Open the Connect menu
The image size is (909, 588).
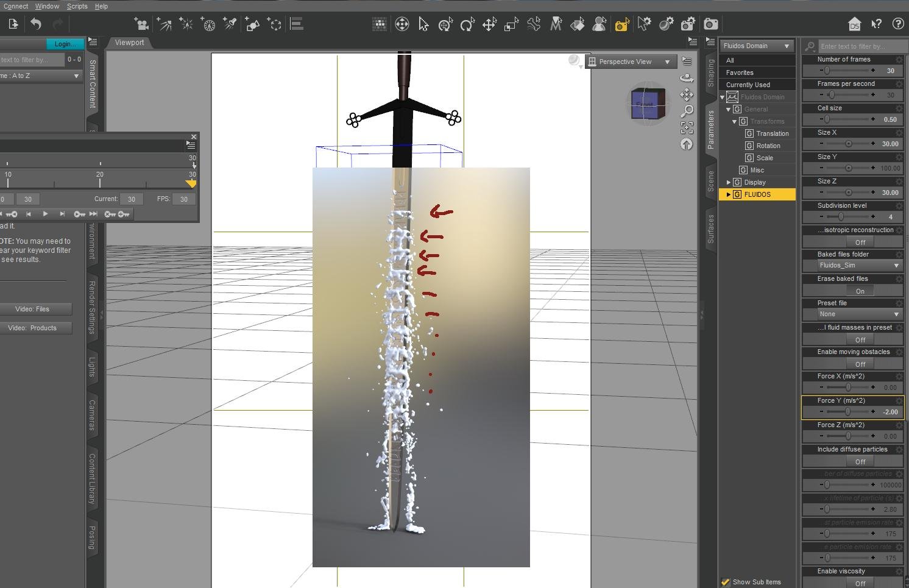click(x=16, y=6)
